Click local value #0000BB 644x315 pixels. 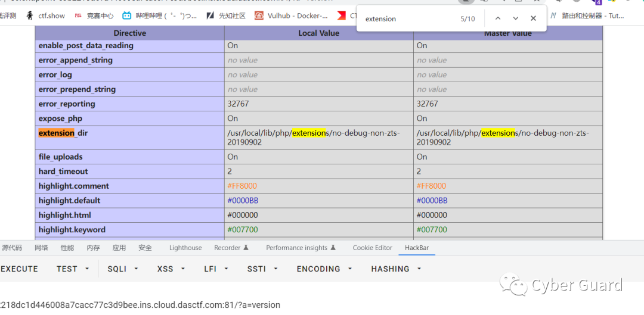[243, 201]
